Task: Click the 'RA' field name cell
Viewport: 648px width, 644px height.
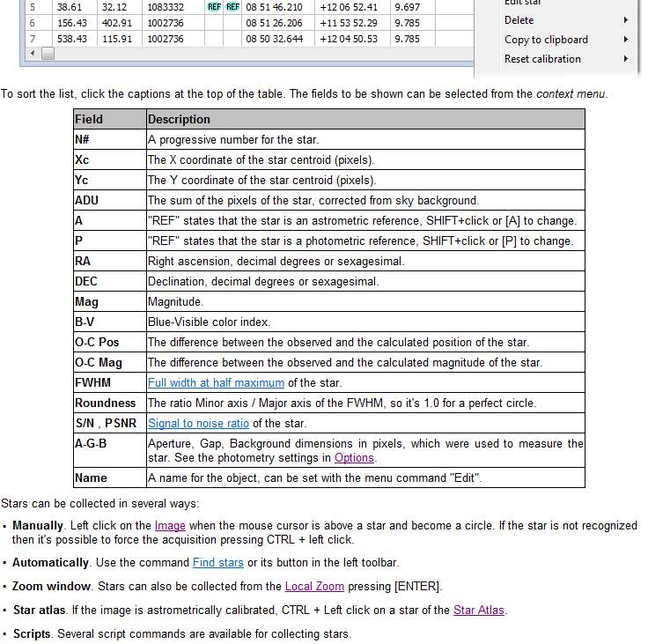Action: pyautogui.click(x=110, y=261)
